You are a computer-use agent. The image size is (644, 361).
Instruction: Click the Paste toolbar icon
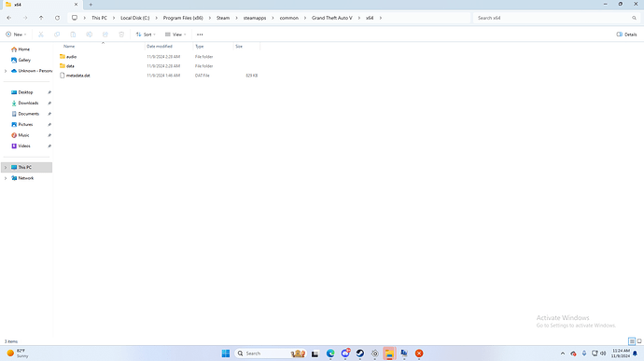pos(73,35)
